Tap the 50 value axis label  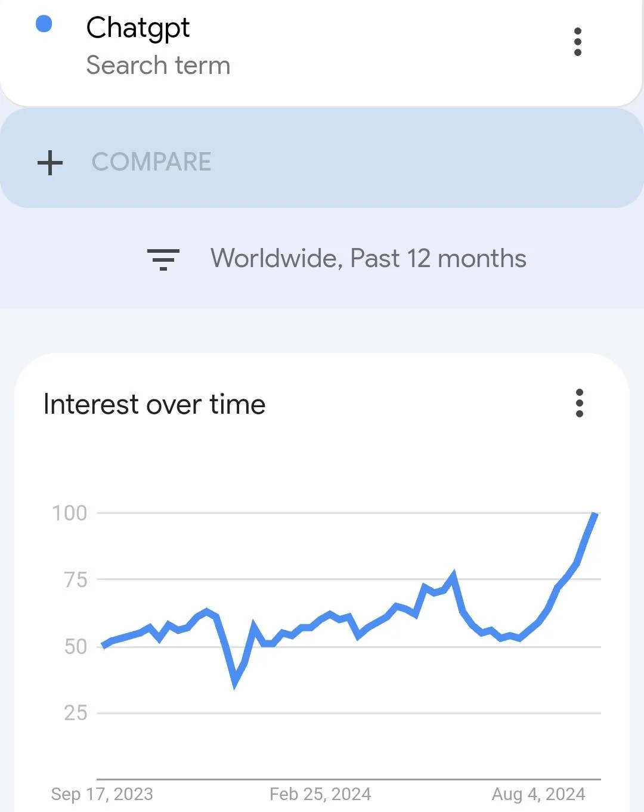(x=75, y=646)
